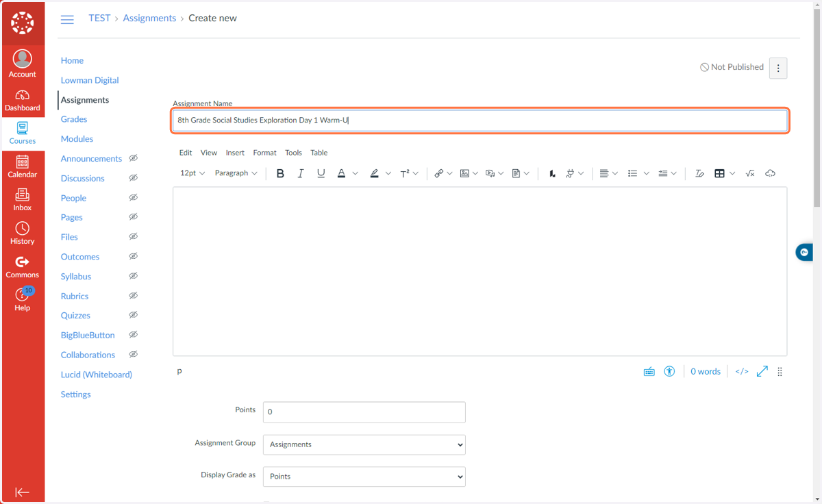Click the Assignment Name text field
Screen dimensions: 822x504
click(x=480, y=121)
